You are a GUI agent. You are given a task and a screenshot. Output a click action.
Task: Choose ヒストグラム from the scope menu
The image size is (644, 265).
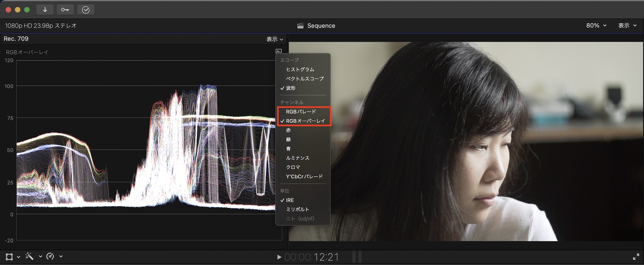300,69
